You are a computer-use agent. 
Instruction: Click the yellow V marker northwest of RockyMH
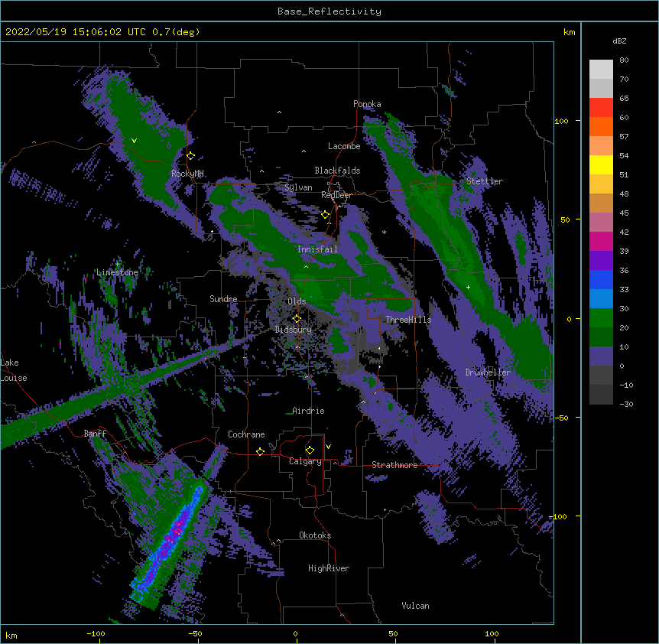tap(134, 141)
